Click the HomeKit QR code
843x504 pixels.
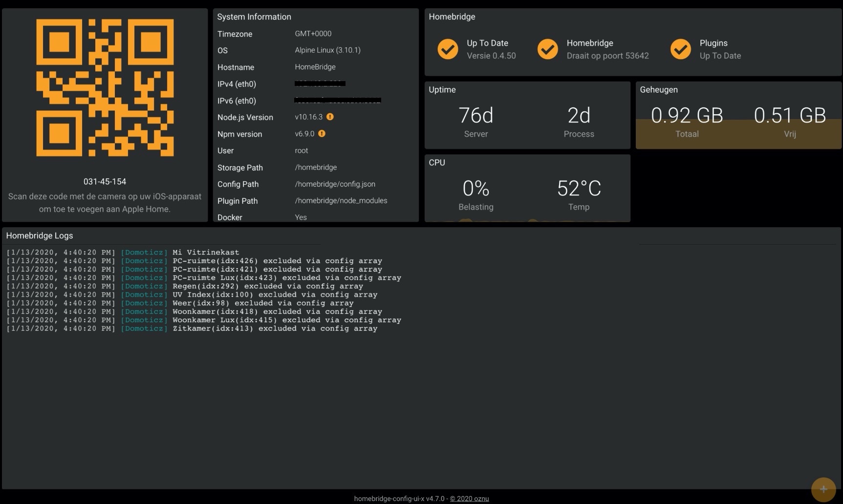(105, 88)
